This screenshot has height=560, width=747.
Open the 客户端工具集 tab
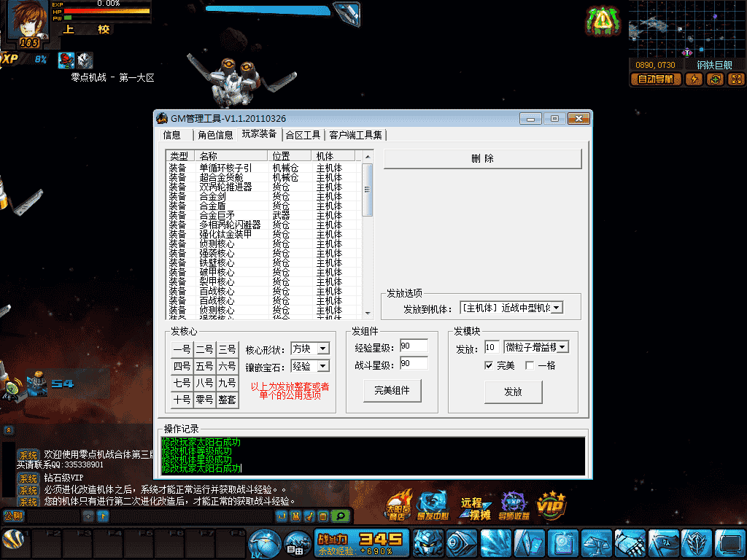click(x=355, y=135)
